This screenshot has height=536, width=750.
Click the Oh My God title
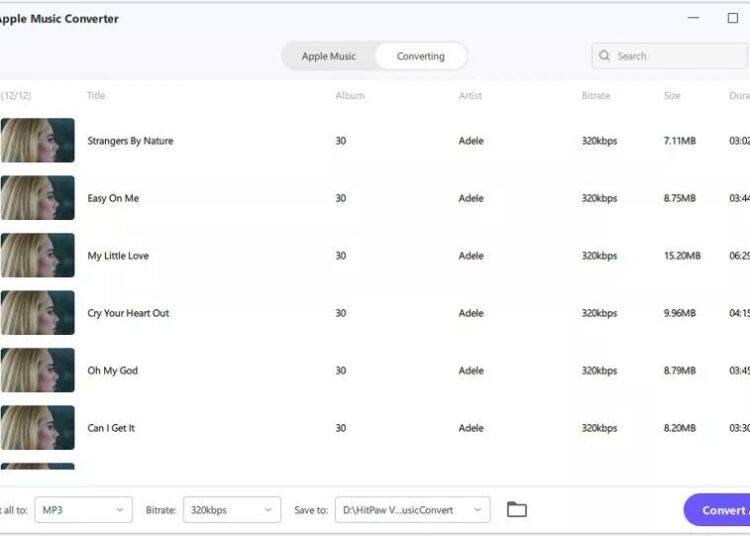(x=112, y=371)
